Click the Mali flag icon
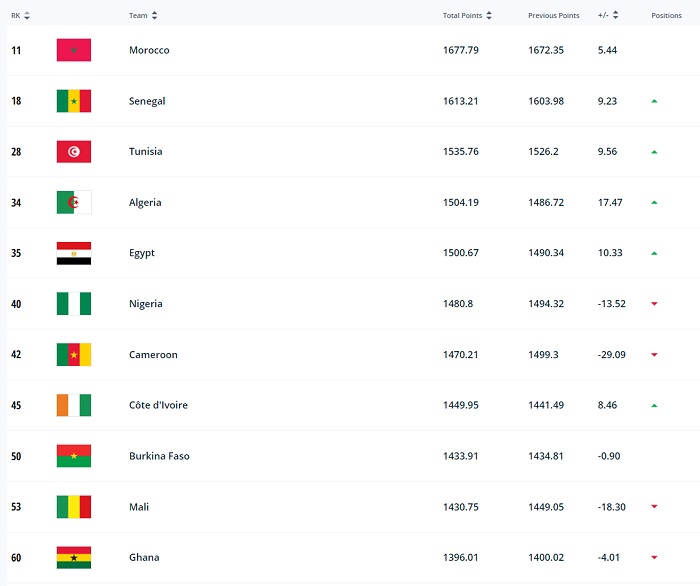Screen dimensions: 700x586 coord(74,507)
